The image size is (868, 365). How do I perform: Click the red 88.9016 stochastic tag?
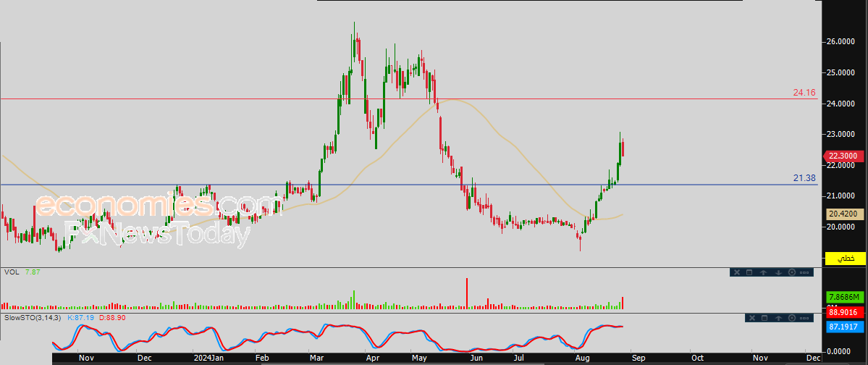click(x=846, y=312)
